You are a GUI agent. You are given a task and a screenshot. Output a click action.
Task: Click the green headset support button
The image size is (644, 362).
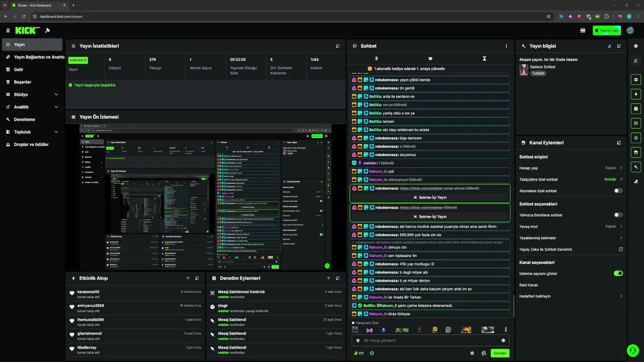(x=632, y=350)
